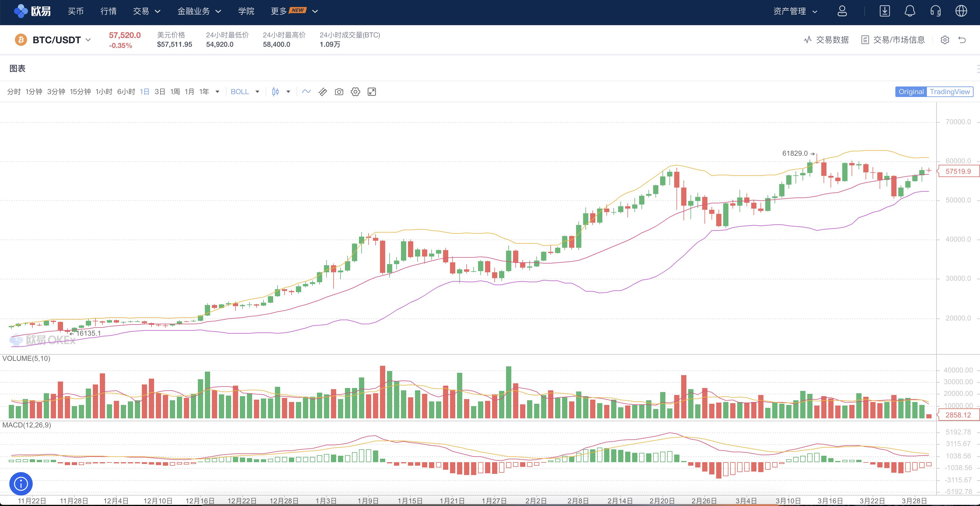Take a chart screenshot with camera icon

(x=339, y=92)
